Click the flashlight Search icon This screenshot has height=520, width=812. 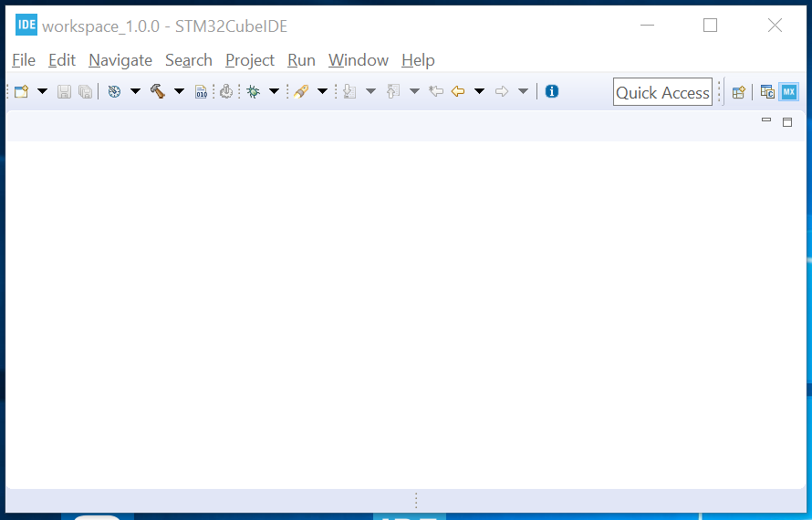tap(301, 91)
